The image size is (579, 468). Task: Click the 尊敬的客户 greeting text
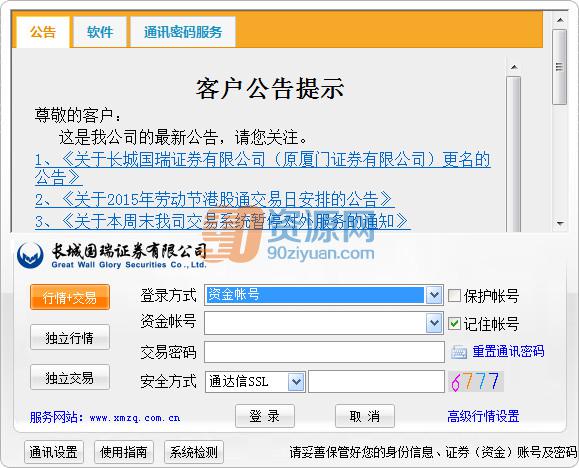click(x=77, y=116)
